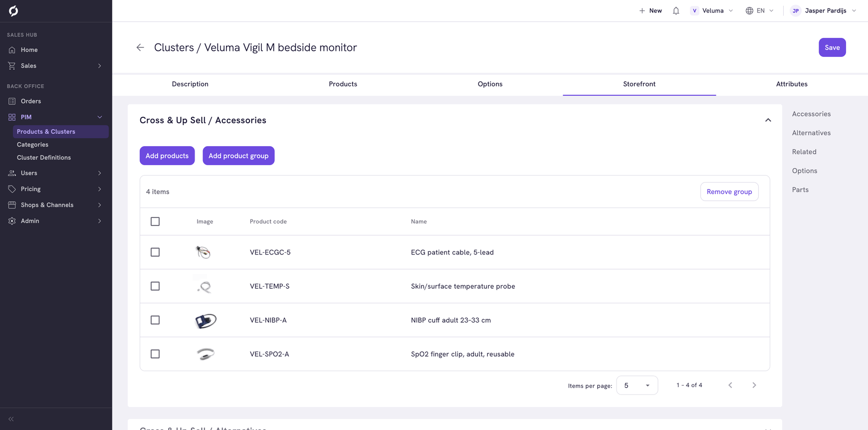Switch to the Attributes tab
This screenshot has width=868, height=430.
click(792, 84)
